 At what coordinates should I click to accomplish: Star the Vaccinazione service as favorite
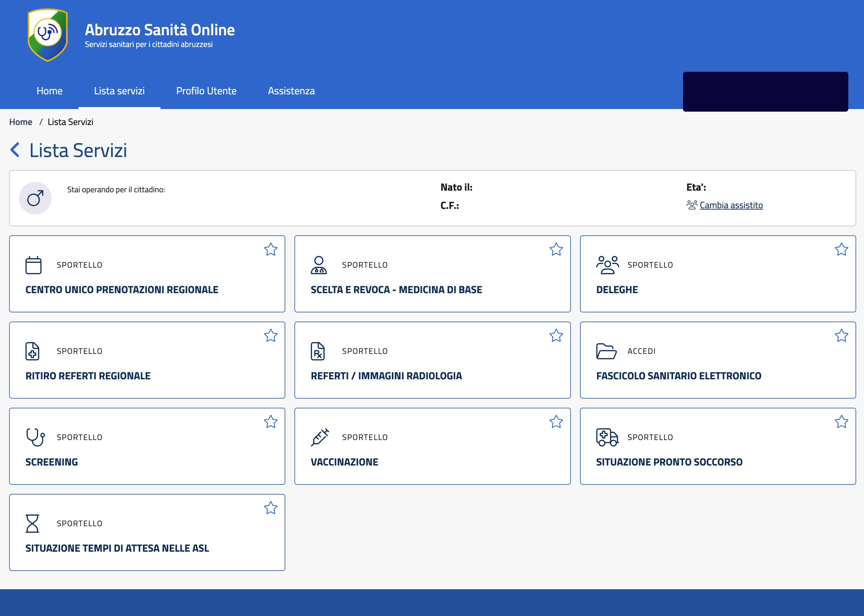coord(556,421)
